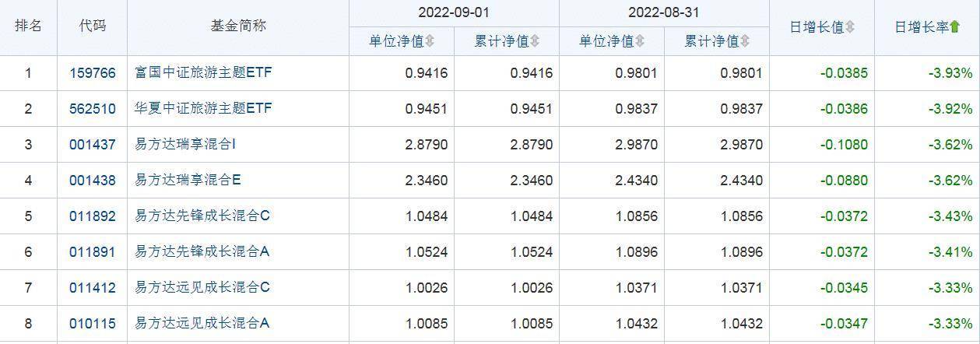Select rank 5 cell

click(x=28, y=216)
